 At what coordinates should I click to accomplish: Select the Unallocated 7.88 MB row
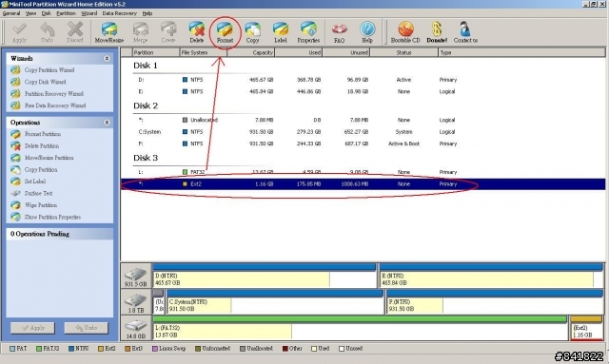pyautogui.click(x=363, y=120)
